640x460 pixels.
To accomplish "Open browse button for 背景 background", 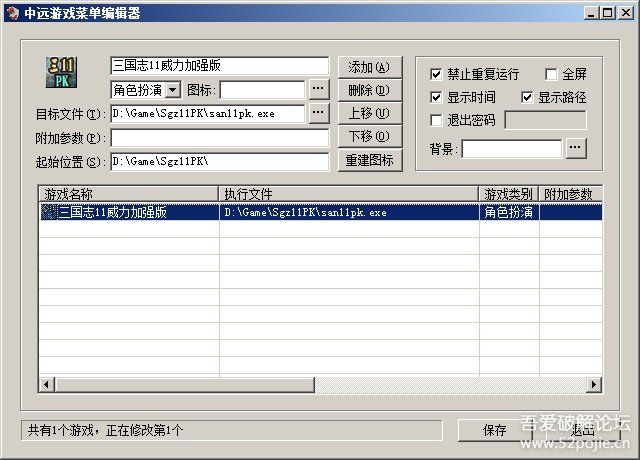I will tap(576, 148).
